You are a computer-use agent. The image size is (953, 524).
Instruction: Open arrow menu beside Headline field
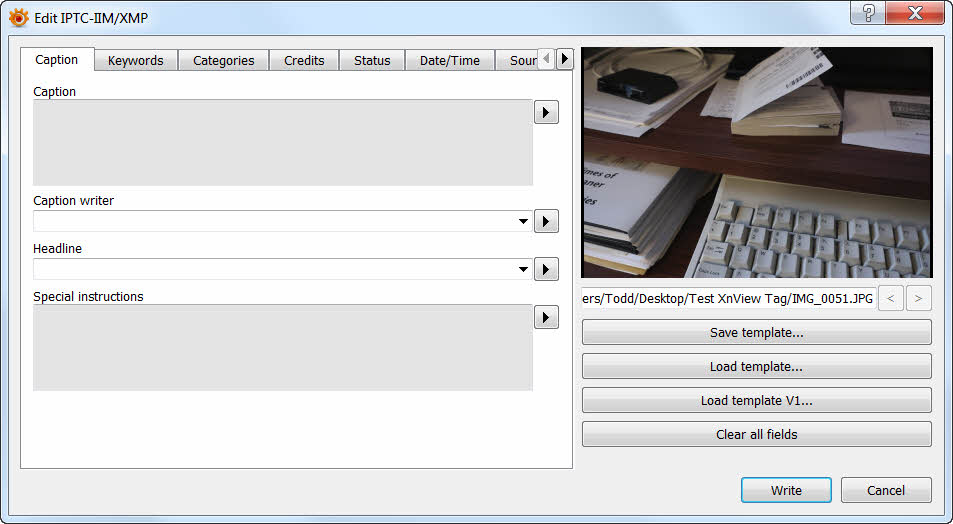coord(546,269)
